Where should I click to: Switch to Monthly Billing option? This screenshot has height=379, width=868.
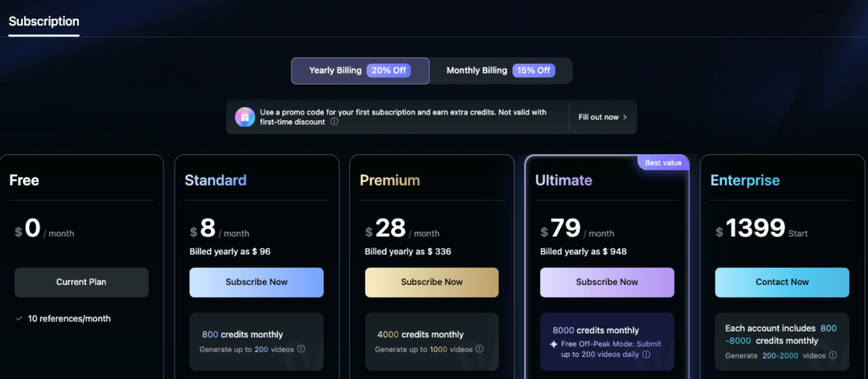point(476,70)
